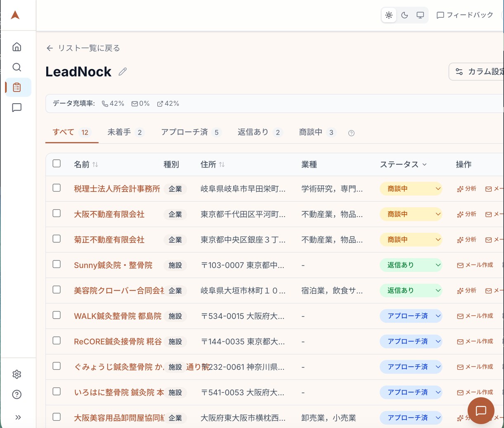Open the 菊正不動産有限会社 company link
Screen dimensions: 504x428
click(109, 240)
